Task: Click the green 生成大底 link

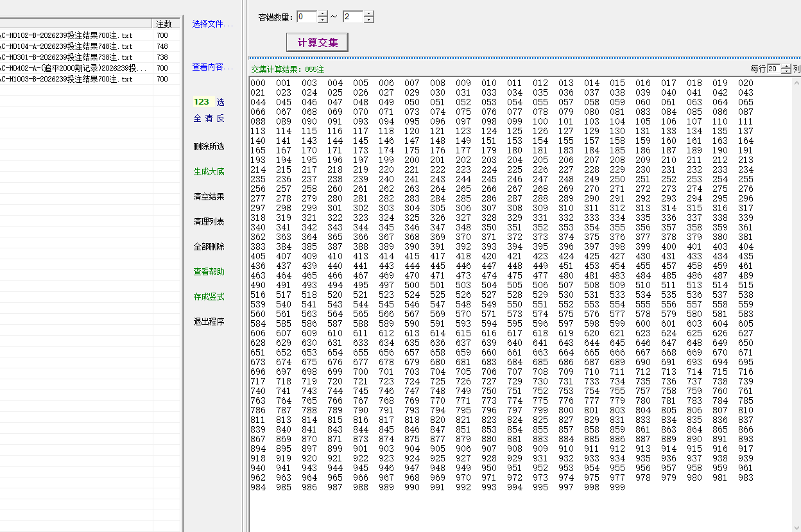Action: point(209,172)
